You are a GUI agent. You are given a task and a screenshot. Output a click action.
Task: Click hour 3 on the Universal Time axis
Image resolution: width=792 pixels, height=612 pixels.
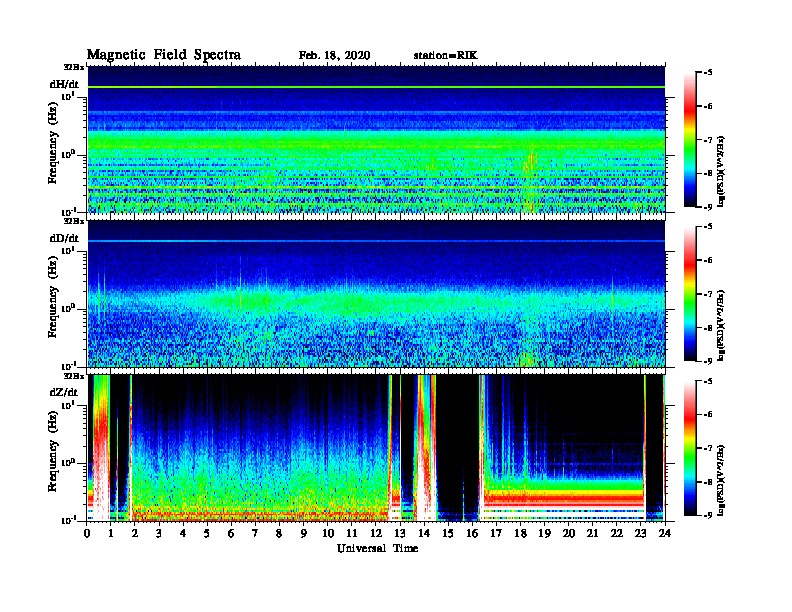[159, 533]
